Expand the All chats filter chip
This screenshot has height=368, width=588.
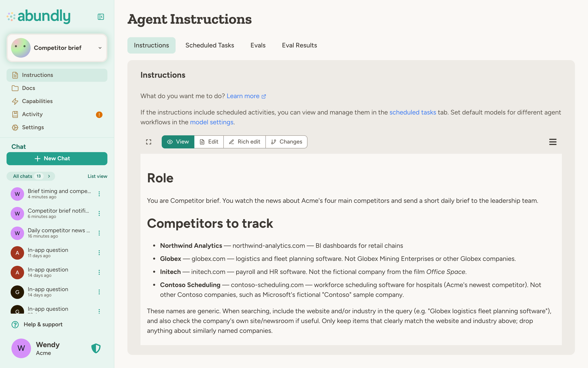31,176
